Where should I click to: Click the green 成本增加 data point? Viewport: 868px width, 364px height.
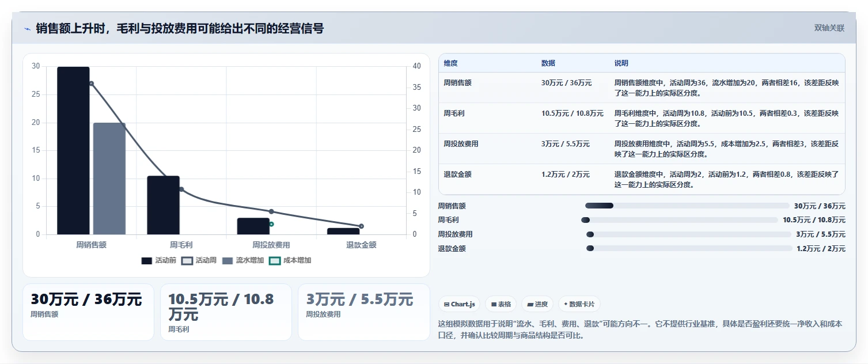tap(271, 224)
